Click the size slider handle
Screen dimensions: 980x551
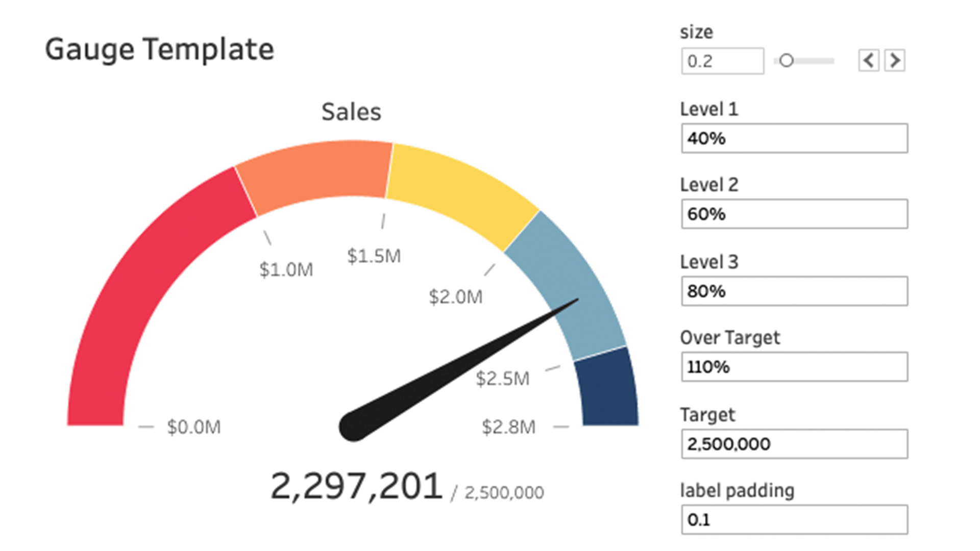click(x=787, y=61)
